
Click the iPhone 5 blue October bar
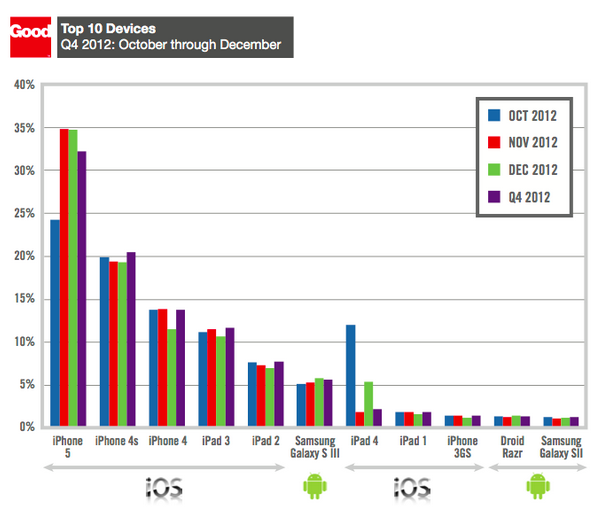tap(55, 323)
